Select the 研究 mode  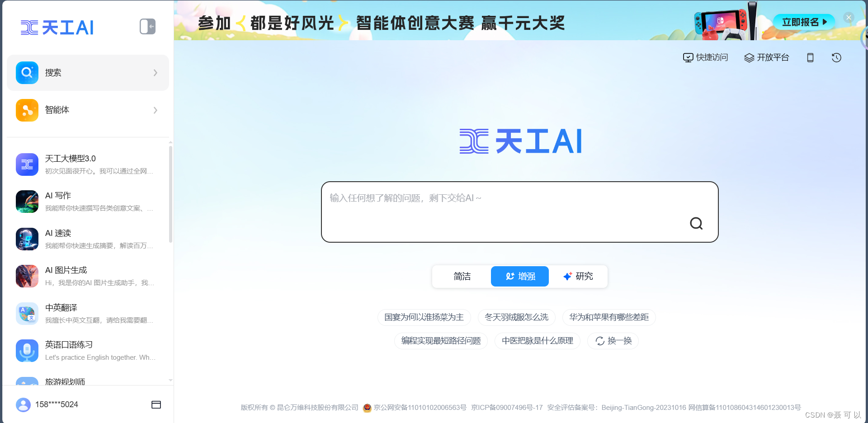pyautogui.click(x=578, y=276)
